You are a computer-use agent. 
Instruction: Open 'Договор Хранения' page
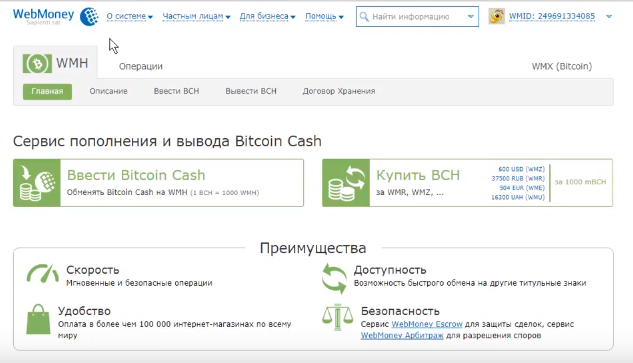(x=339, y=91)
